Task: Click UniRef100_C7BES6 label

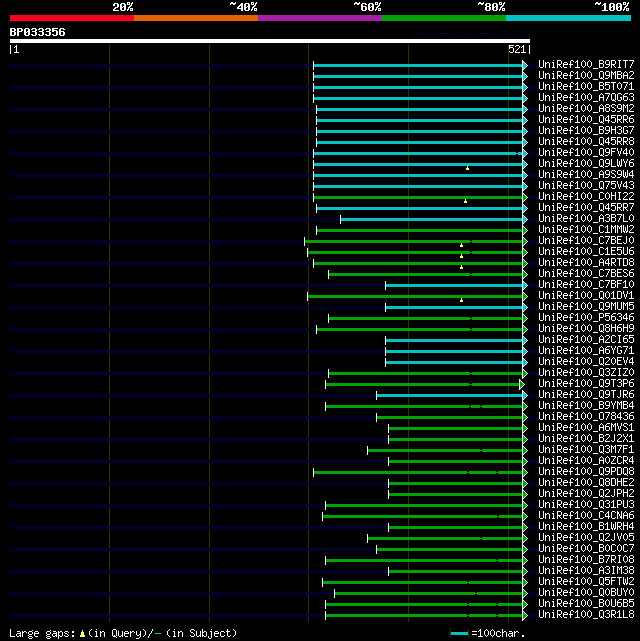Action: [x=586, y=273]
